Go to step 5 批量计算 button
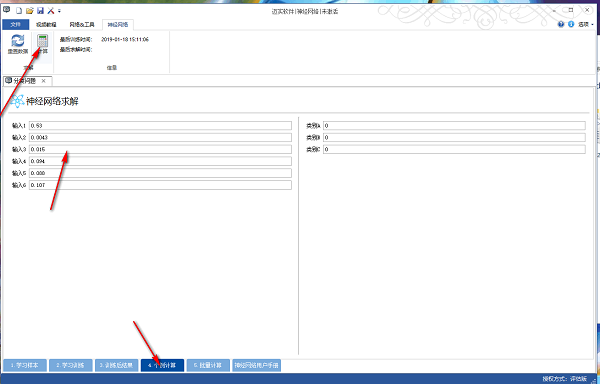The image size is (600, 384). [x=208, y=365]
